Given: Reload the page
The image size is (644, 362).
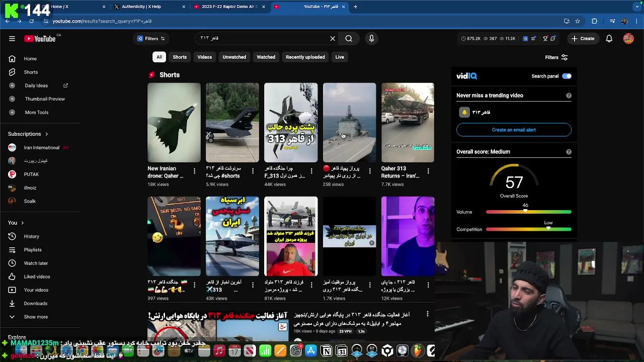Looking at the screenshot, I should click(31, 21).
